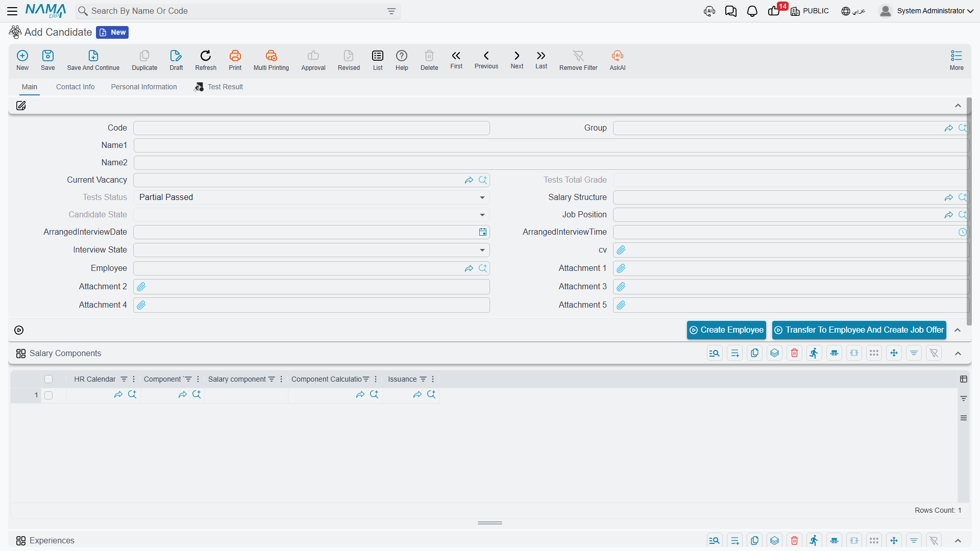Screen dimensions: 980x551
Task: Click NAMA ERP logo
Action: 46,11
